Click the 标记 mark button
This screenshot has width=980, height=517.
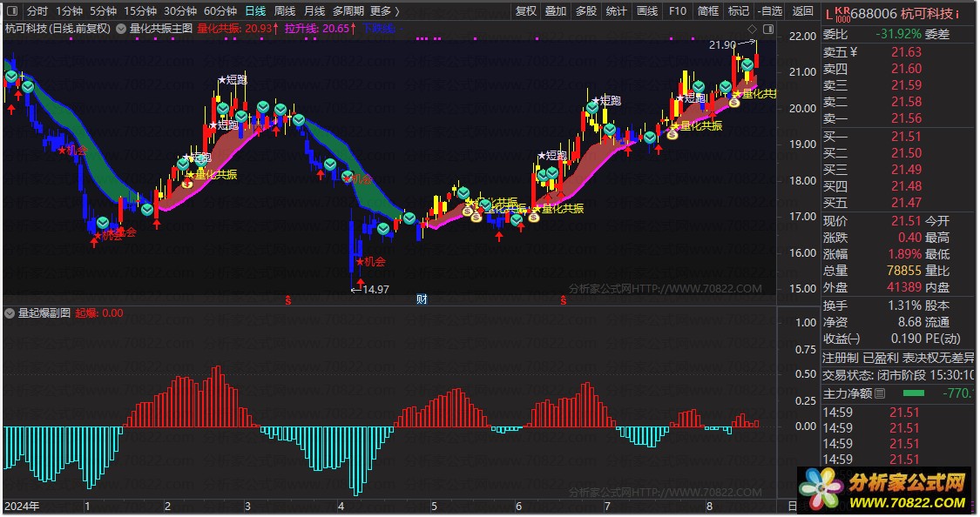tap(738, 10)
